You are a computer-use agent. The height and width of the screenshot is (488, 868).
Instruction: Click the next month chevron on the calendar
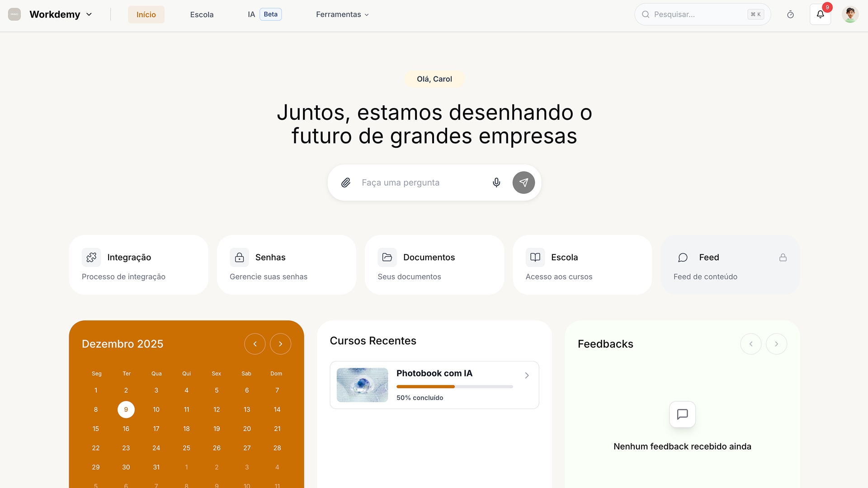point(280,343)
